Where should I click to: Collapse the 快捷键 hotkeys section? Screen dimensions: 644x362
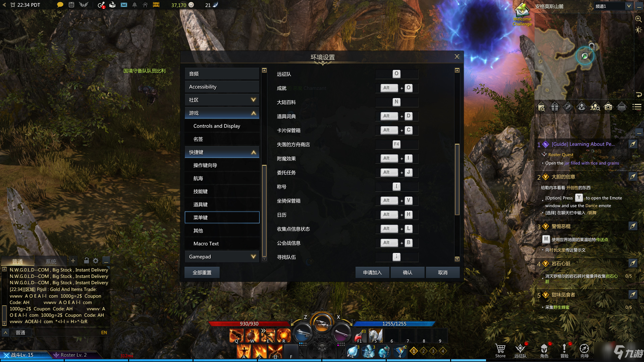pos(254,152)
